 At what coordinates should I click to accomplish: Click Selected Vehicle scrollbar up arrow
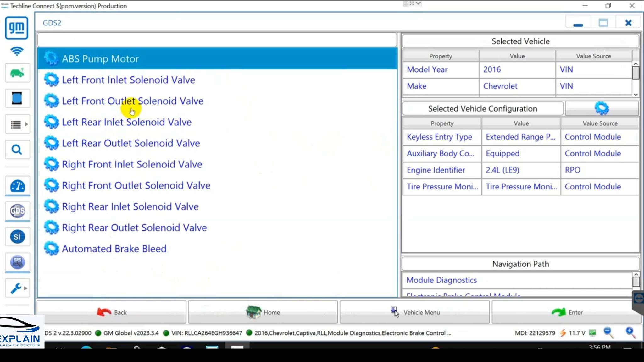(x=636, y=64)
